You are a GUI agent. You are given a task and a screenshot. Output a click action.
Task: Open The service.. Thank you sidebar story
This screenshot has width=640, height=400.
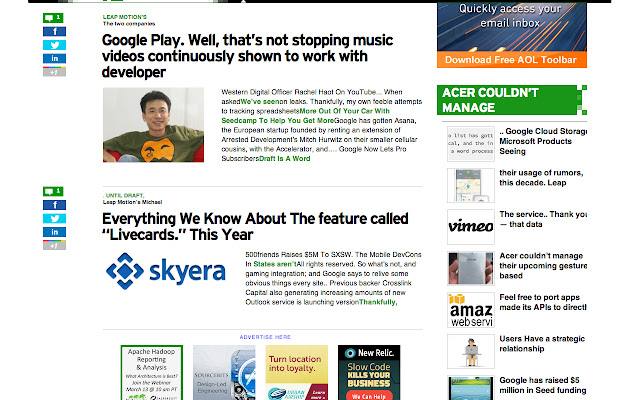click(x=543, y=219)
